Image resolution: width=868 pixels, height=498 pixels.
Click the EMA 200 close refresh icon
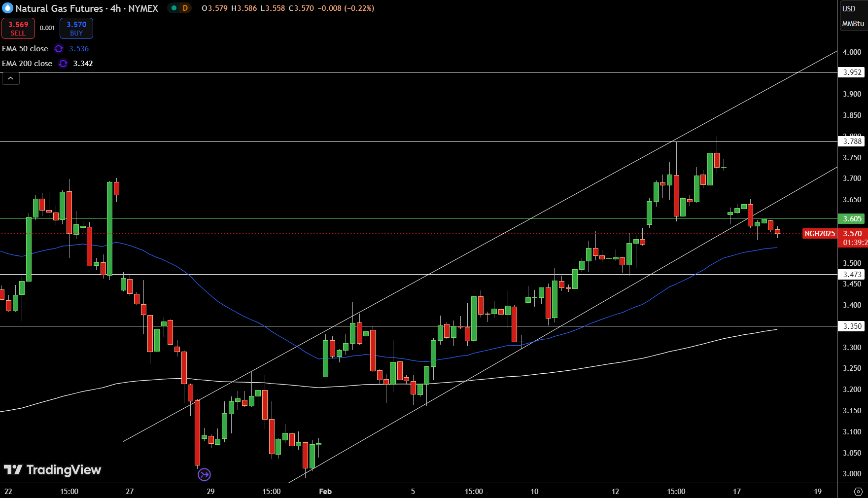point(63,64)
